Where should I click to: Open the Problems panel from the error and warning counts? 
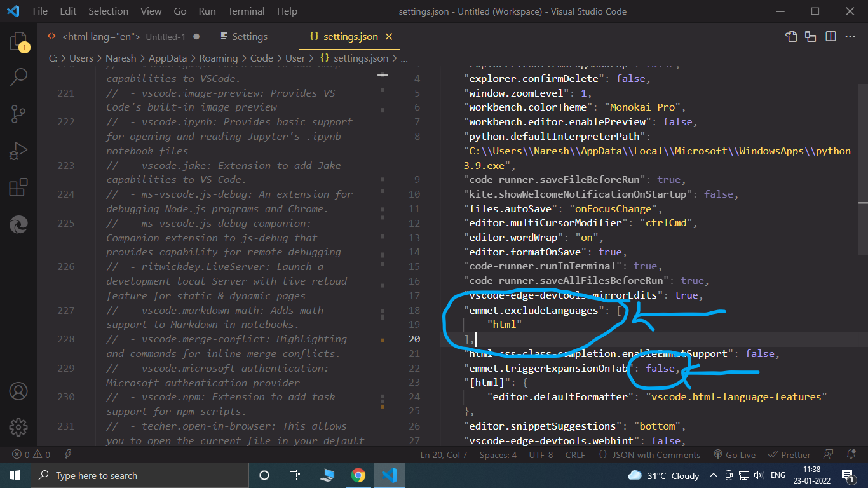[31, 455]
